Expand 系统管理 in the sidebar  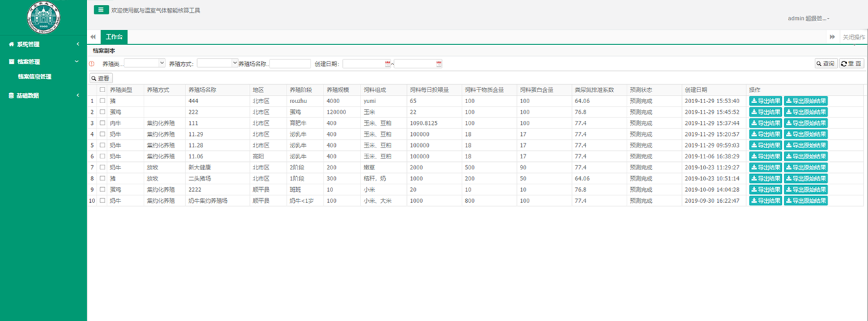click(x=43, y=44)
